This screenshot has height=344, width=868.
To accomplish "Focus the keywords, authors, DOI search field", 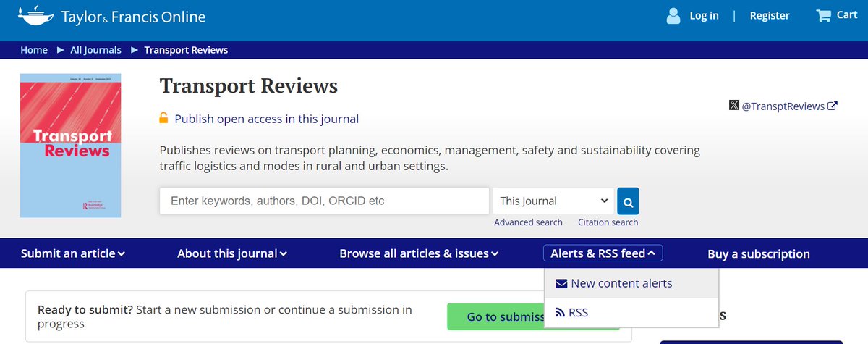I will pos(324,201).
